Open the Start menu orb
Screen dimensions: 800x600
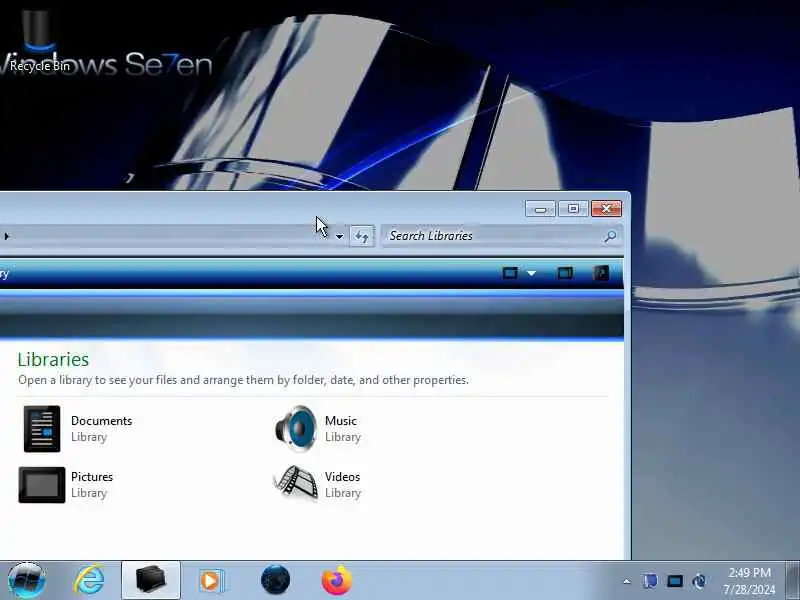click(x=26, y=580)
